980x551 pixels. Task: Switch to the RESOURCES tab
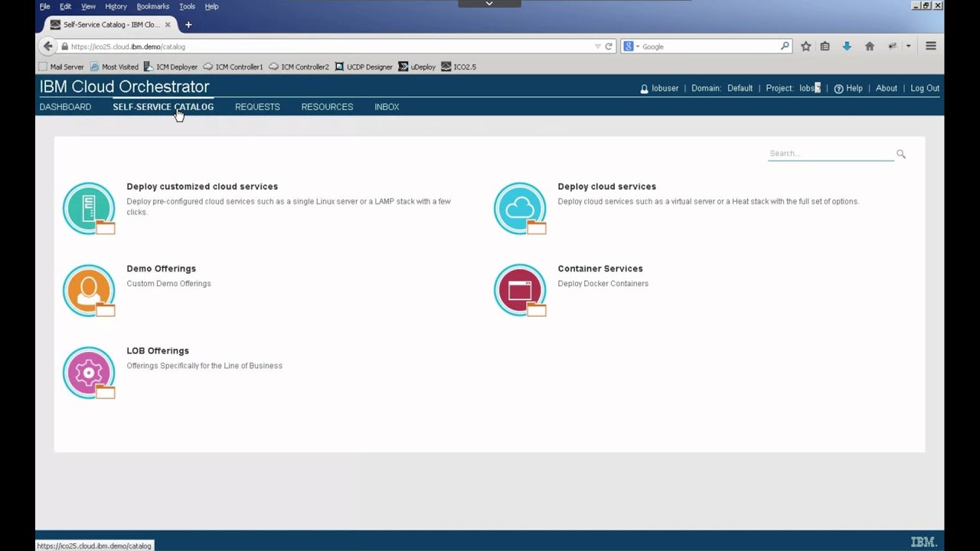[x=327, y=107]
